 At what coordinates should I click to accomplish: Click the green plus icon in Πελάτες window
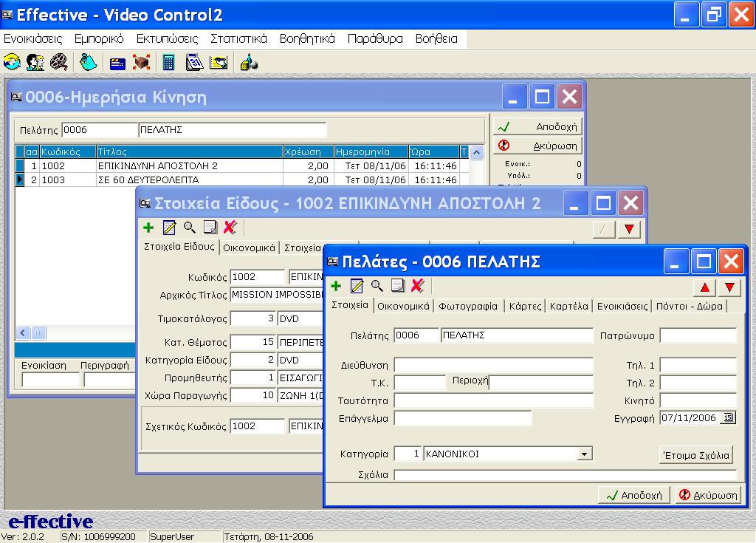336,286
